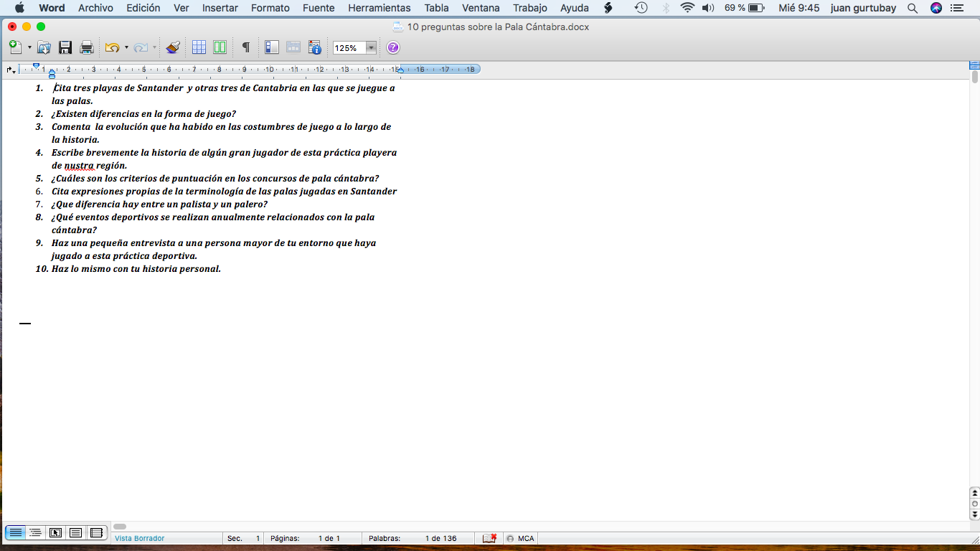Click the next page double-arrow button
This screenshot has height=551, width=980.
click(x=974, y=514)
